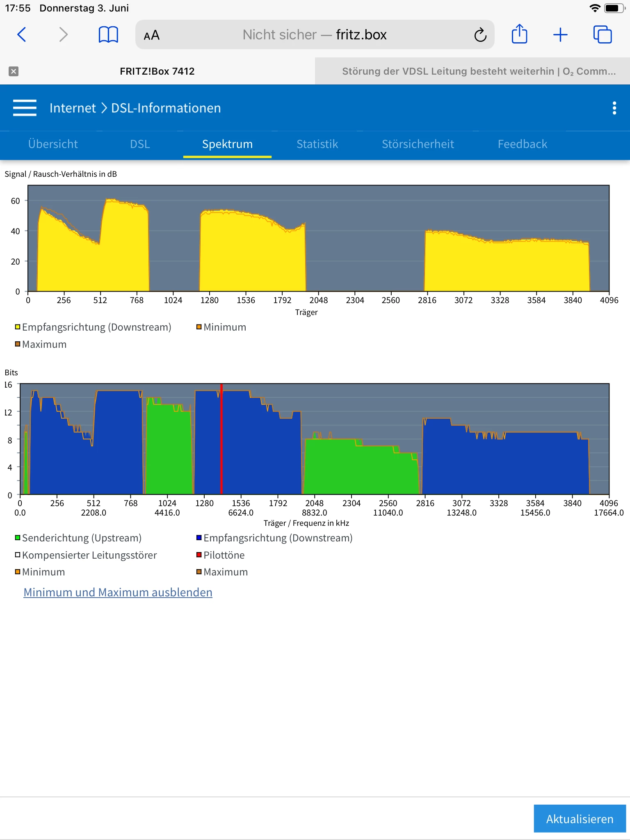Click the Träger / Frequenz in kHz axis label
This screenshot has width=630, height=840.
[x=306, y=523]
